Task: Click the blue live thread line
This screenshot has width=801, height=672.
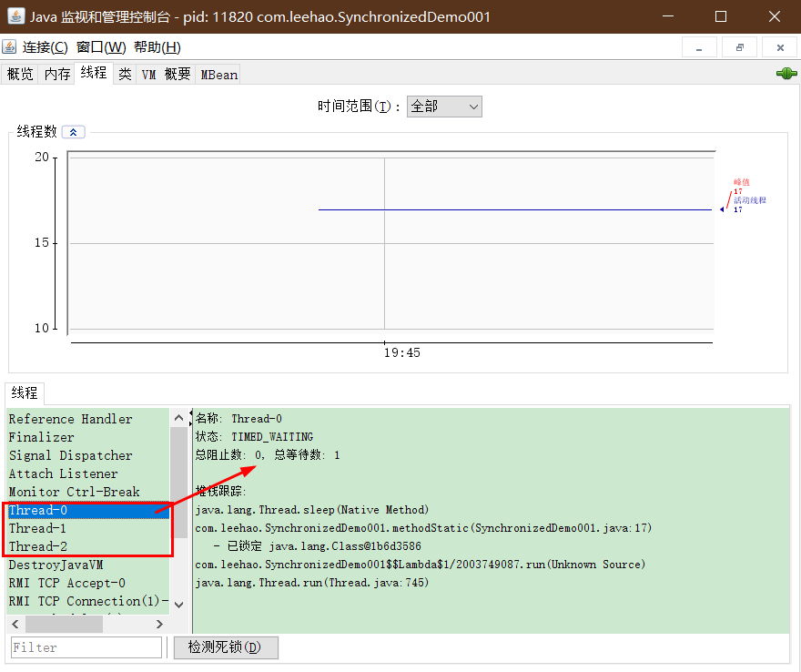Action: pos(515,209)
